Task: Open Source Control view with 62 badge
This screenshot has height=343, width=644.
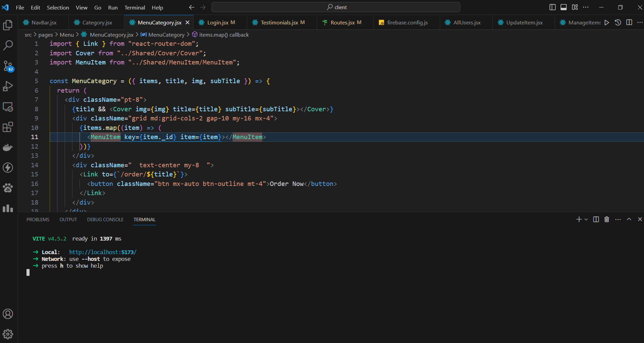Action: 8,66
